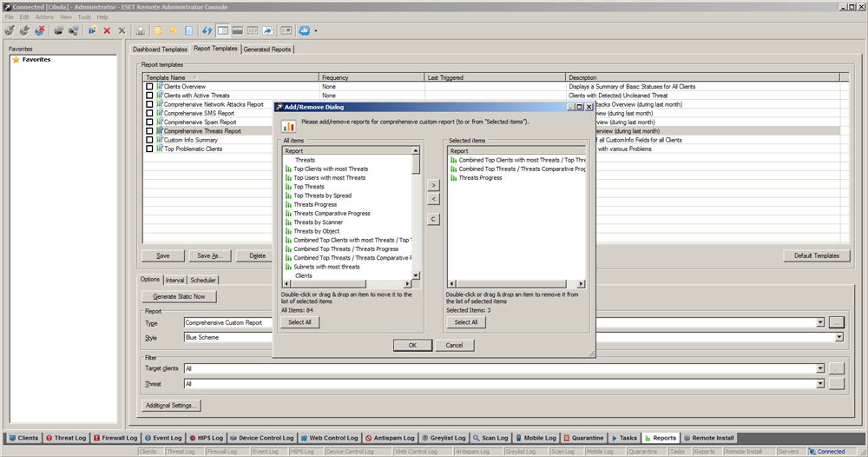Tick the Comprehensive SMS Report checkbox
Viewport: 868px width, 457px height.
(149, 113)
